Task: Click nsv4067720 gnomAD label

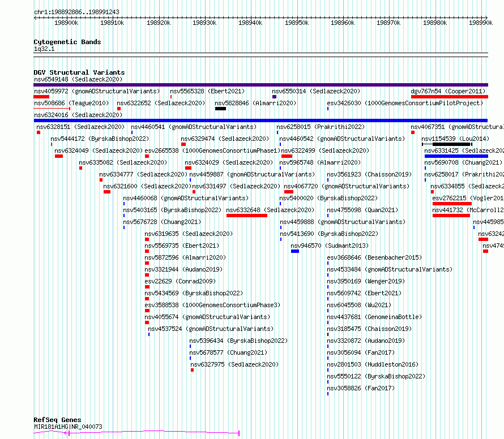Action: click(347, 186)
